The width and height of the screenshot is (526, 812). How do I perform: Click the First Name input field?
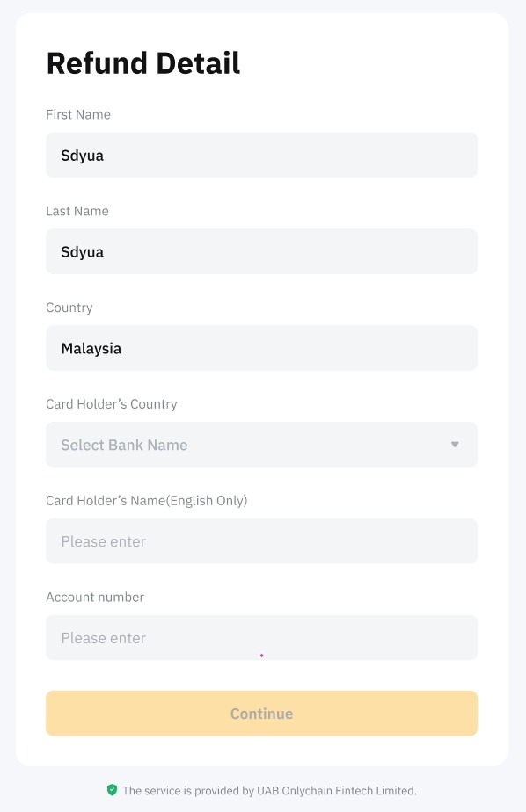[262, 155]
